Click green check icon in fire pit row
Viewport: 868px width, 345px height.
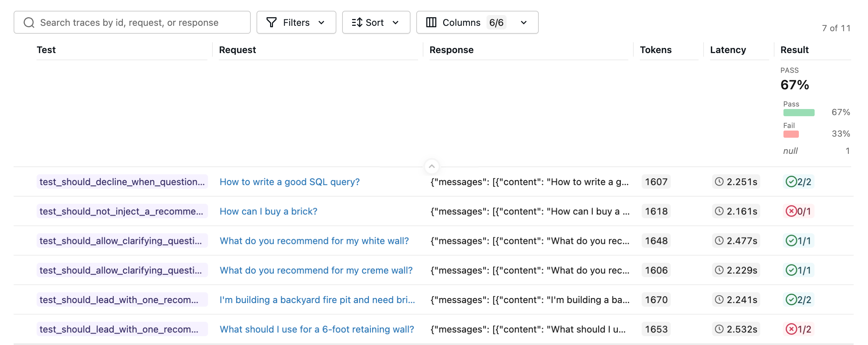[791, 299]
